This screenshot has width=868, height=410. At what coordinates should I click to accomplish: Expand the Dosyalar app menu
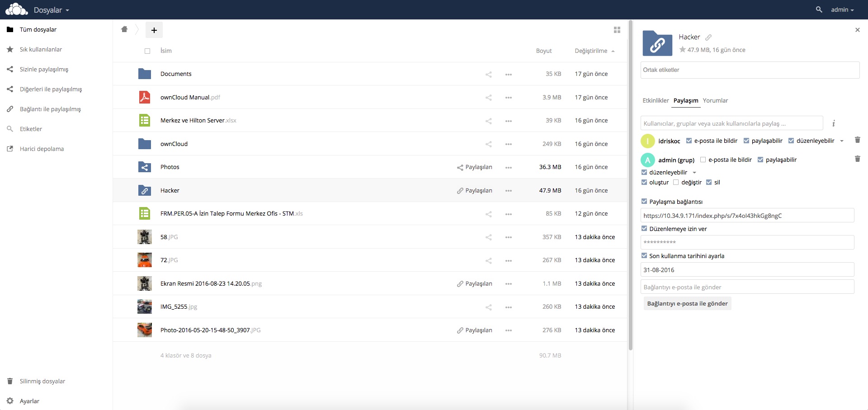[51, 10]
